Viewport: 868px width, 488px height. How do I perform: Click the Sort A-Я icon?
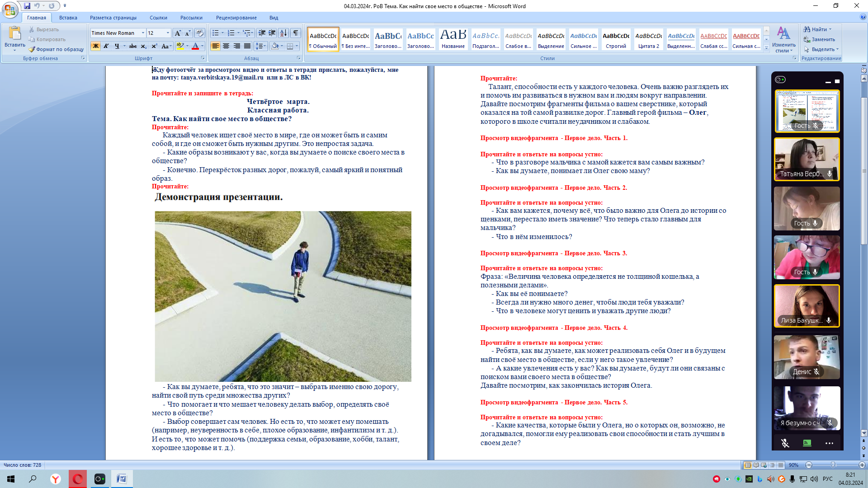click(x=283, y=33)
